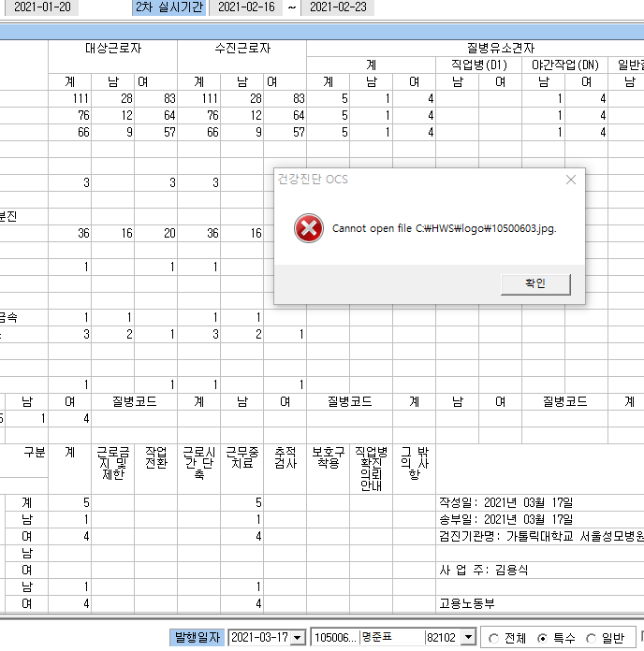
Task: Click the 2021-02-23 end date field
Action: (338, 7)
